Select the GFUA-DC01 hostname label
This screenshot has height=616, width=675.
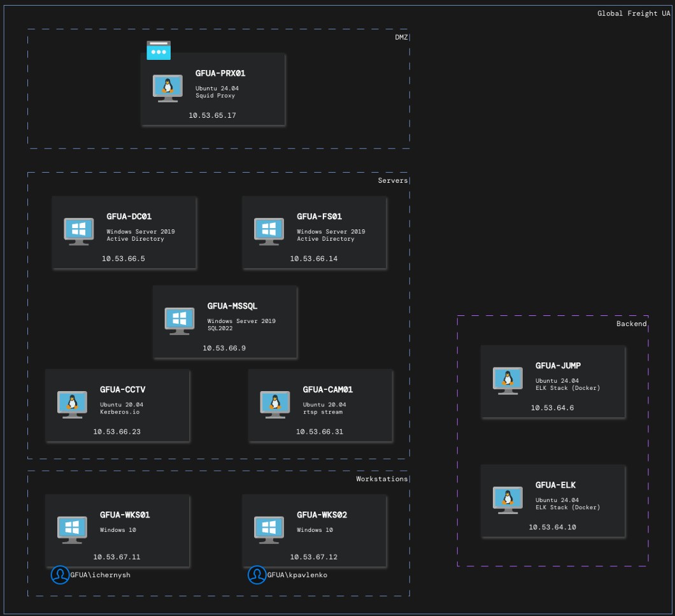(x=129, y=216)
